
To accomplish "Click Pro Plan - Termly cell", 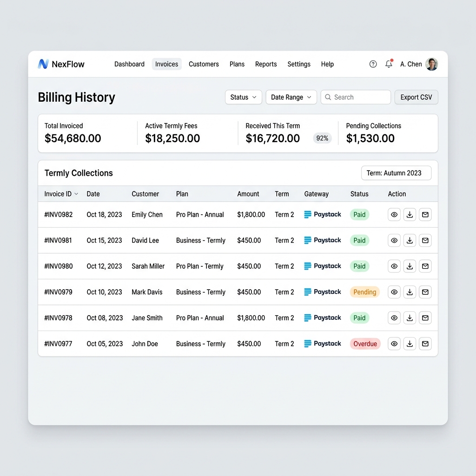I will [x=199, y=266].
